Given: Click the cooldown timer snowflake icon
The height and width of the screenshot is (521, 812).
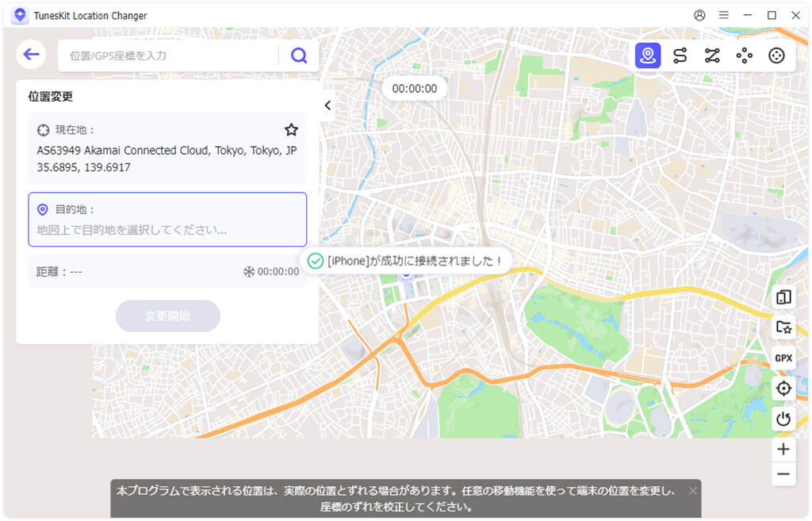Looking at the screenshot, I should pyautogui.click(x=248, y=271).
